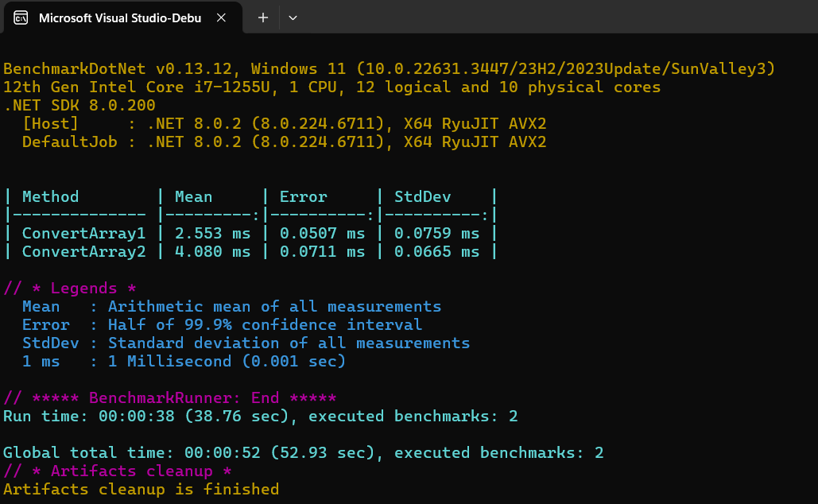This screenshot has width=818, height=504.
Task: Click the Method column header
Action: click(x=51, y=196)
